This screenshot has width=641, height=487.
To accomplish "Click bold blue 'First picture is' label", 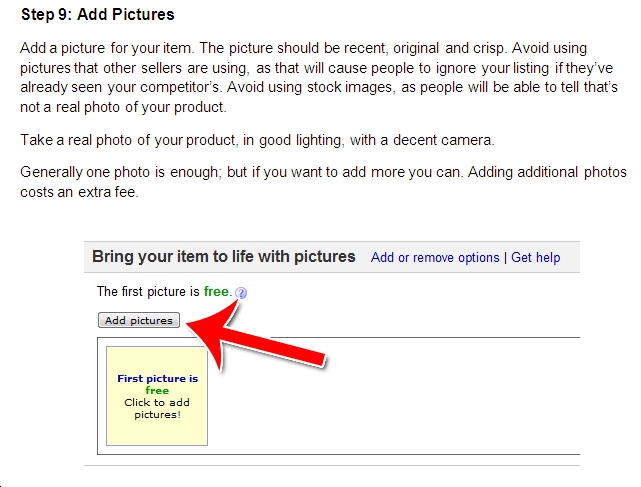I will pyautogui.click(x=157, y=379).
